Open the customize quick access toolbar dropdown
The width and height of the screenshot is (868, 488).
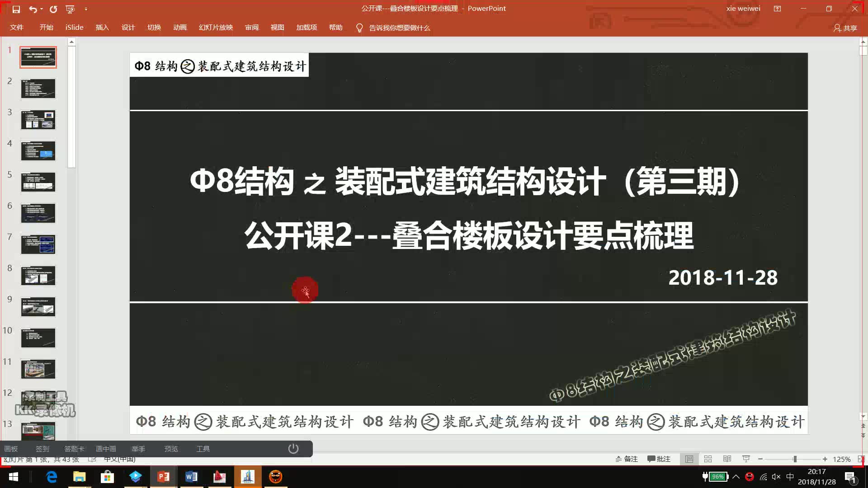[86, 9]
